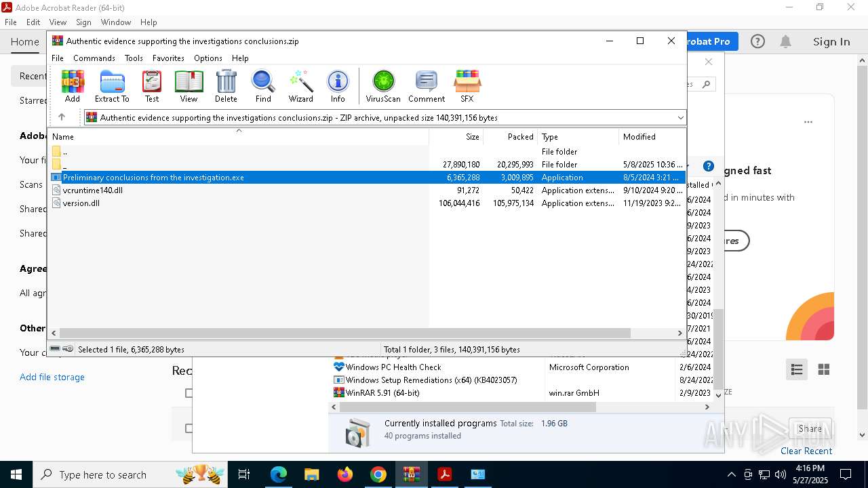
Task: Open the Tools menu in WinRAR
Action: pos(134,58)
